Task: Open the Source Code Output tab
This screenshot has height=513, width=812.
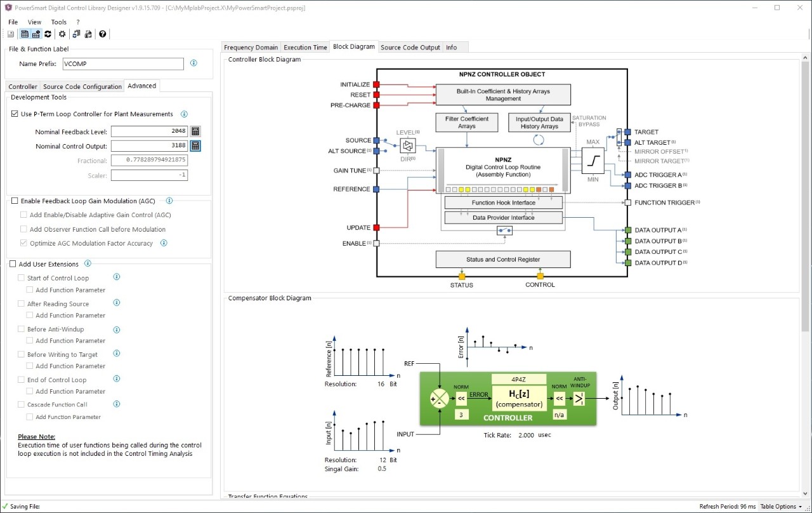Action: point(410,47)
